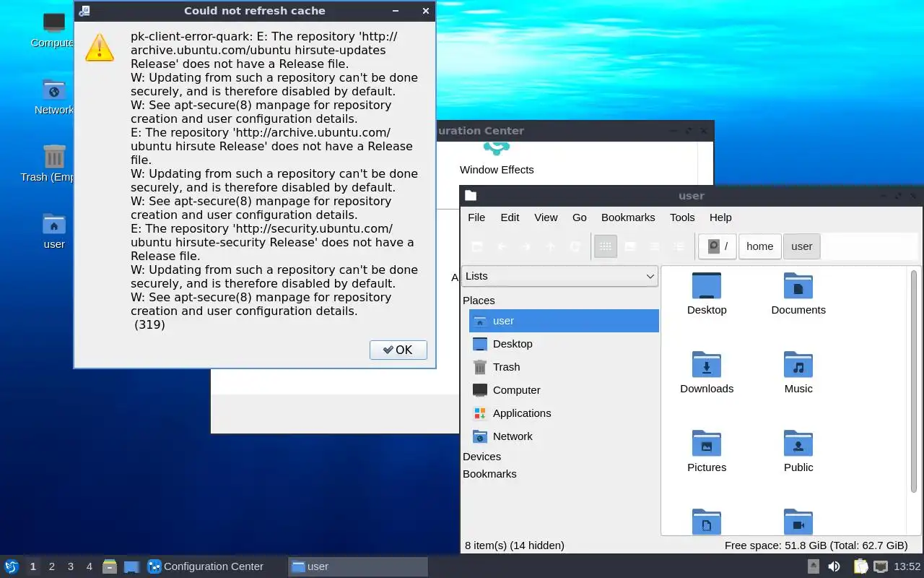The image size is (924, 578).
Task: Open the Help menu in file manager
Action: (720, 217)
